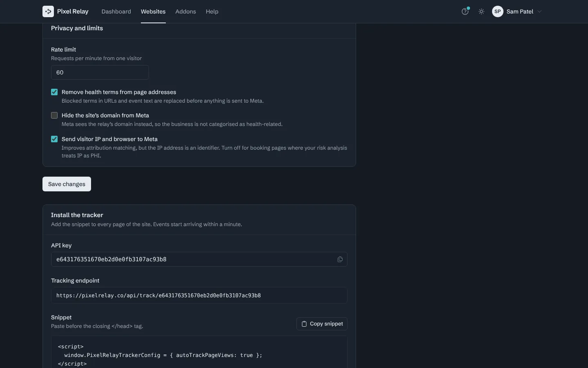Click the Rate limit label
The height and width of the screenshot is (368, 588).
point(63,49)
